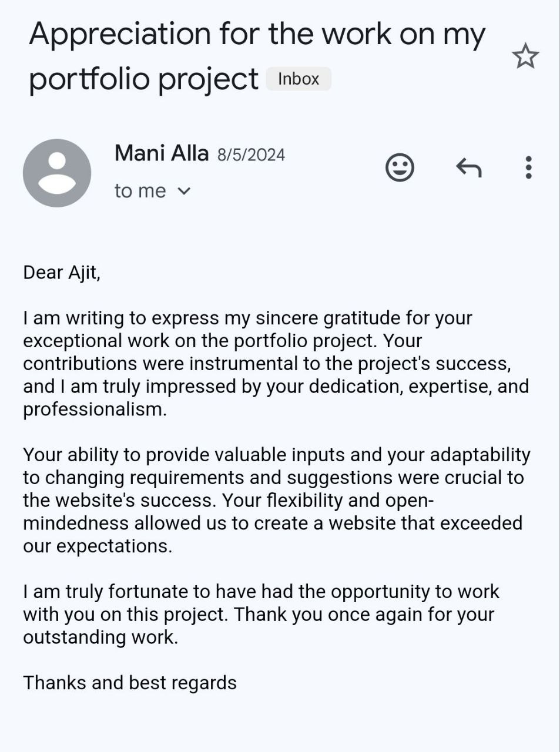Tap the "outstanding work." line
This screenshot has height=752, width=560.
pyautogui.click(x=100, y=637)
